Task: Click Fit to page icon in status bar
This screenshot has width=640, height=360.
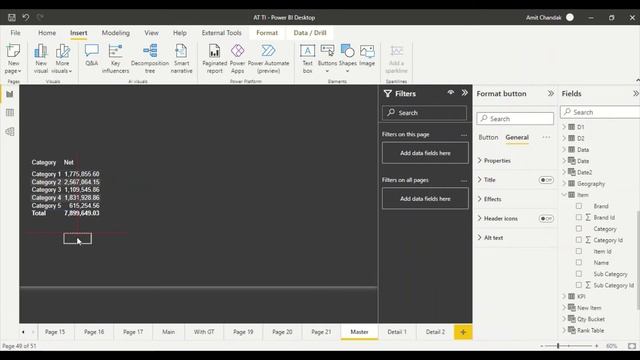Action: click(x=632, y=346)
